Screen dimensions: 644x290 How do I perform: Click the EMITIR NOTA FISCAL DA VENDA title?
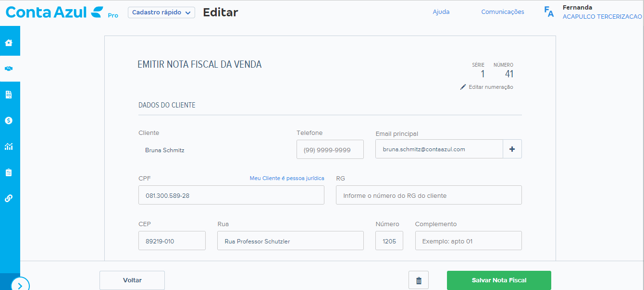coord(199,64)
